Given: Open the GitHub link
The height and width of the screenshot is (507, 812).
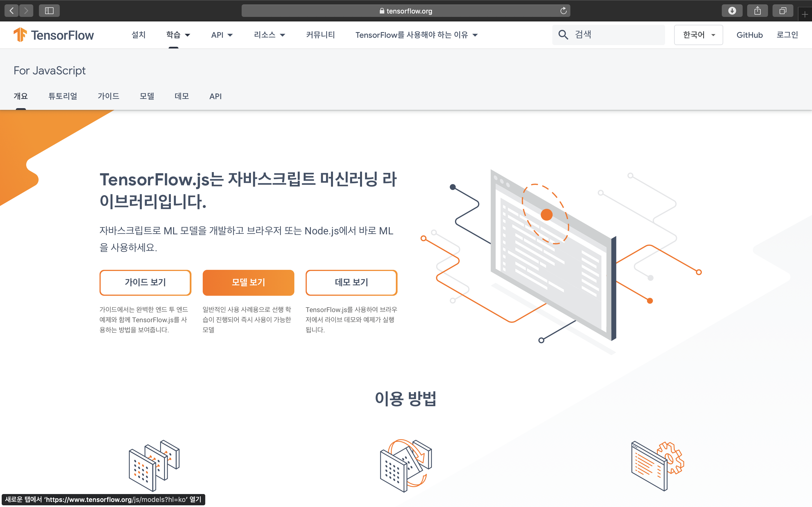Looking at the screenshot, I should pos(749,35).
